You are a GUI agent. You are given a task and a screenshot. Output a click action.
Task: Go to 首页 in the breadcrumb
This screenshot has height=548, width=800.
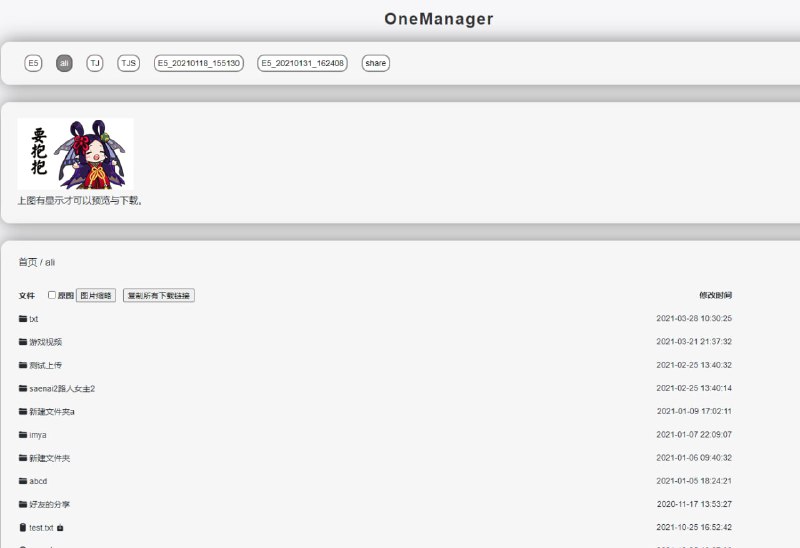click(x=28, y=262)
